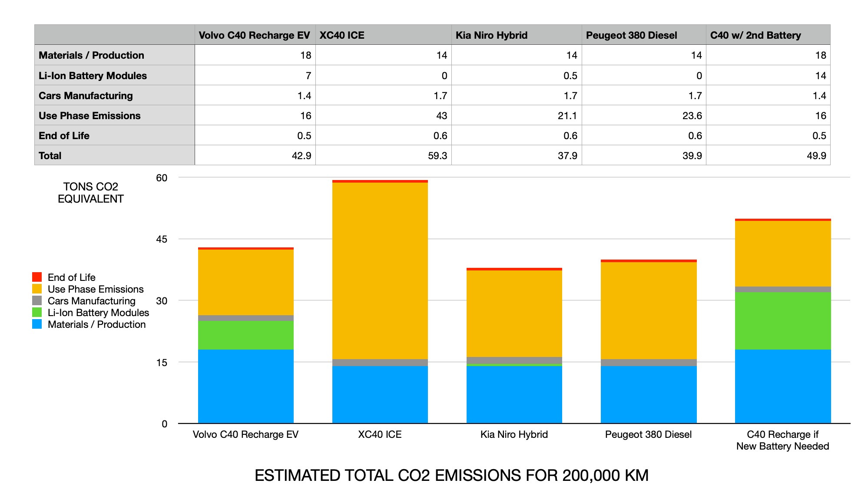Click the Use Phase Emissions row header
Screen dimensions: 868x500
coord(115,115)
